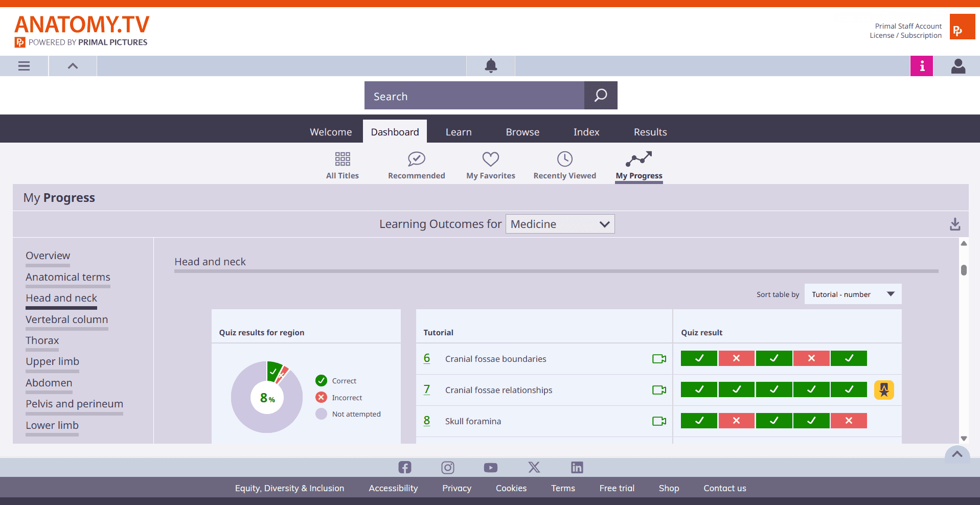Play the Skull foramina tutorial video
Image resolution: width=980 pixels, height=505 pixels.
pyautogui.click(x=658, y=421)
